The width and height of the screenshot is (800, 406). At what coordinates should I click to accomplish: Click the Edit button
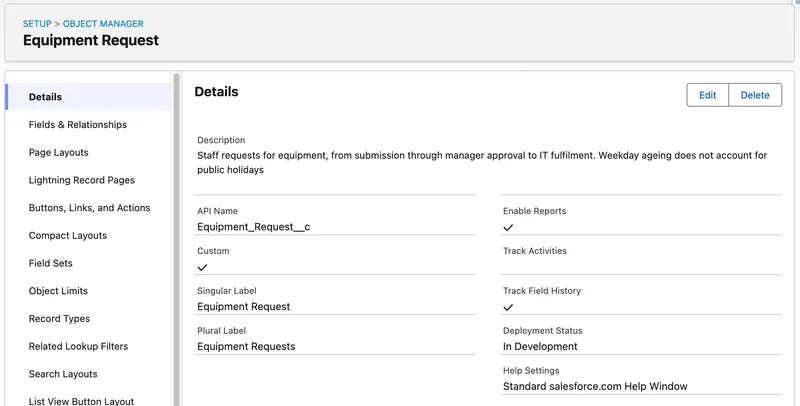coord(707,95)
